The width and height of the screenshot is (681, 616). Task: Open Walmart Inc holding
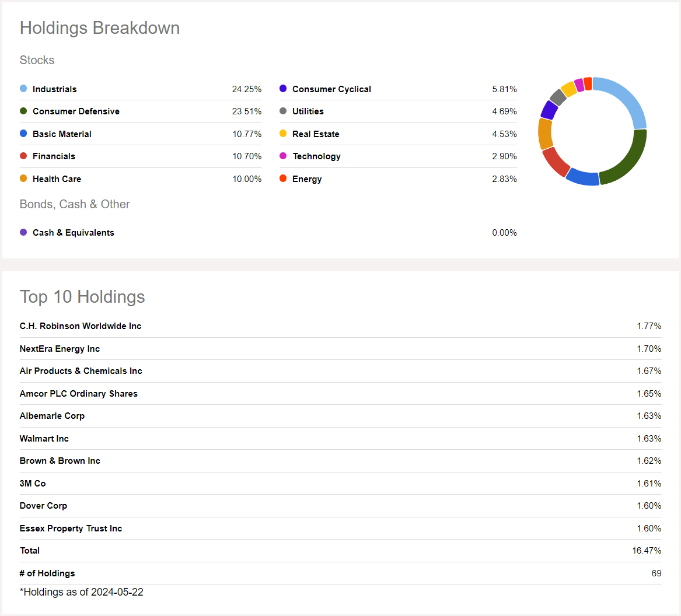coord(44,439)
